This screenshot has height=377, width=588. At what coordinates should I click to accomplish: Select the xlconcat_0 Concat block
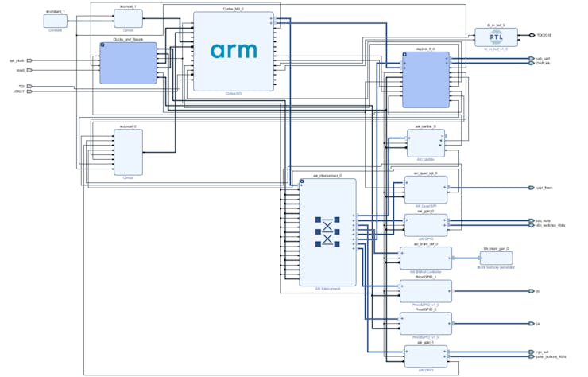click(128, 152)
